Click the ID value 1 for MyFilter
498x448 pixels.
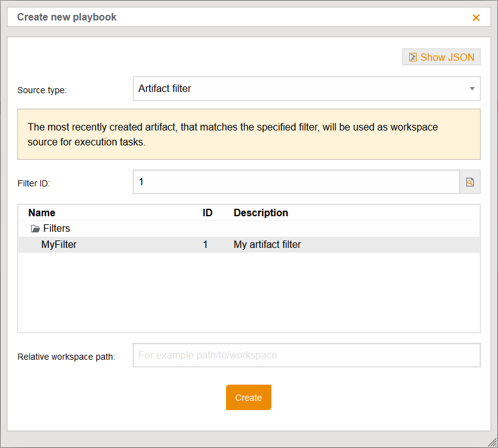[205, 244]
